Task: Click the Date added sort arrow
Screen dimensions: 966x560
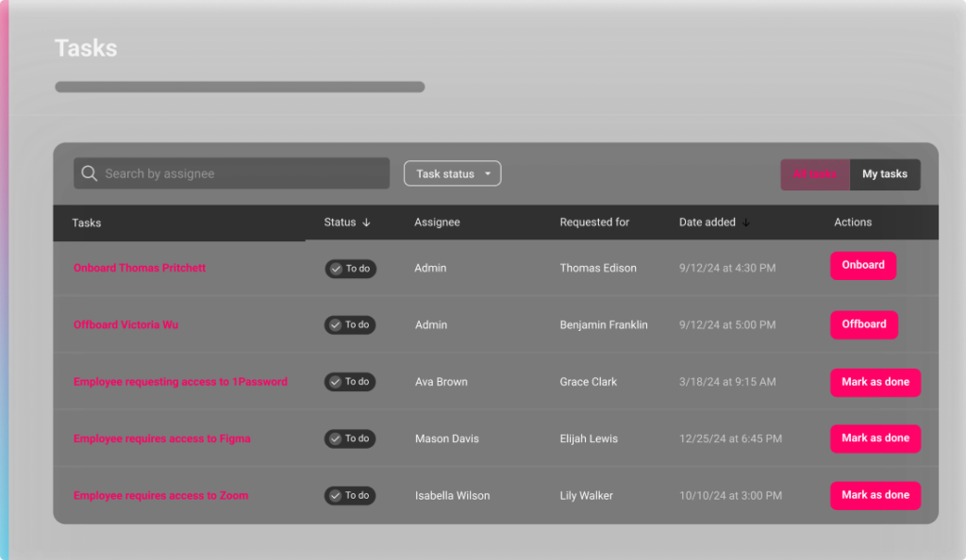Action: pos(745,222)
